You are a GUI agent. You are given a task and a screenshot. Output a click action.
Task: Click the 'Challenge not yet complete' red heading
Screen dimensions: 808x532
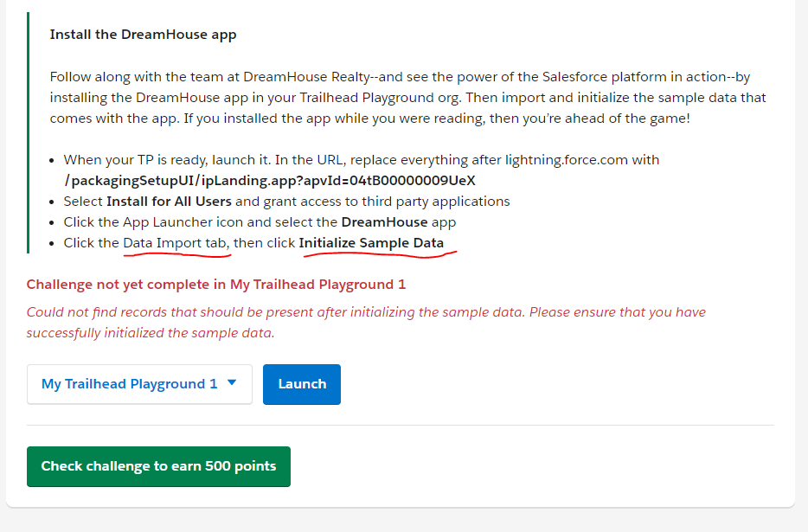coord(216,285)
